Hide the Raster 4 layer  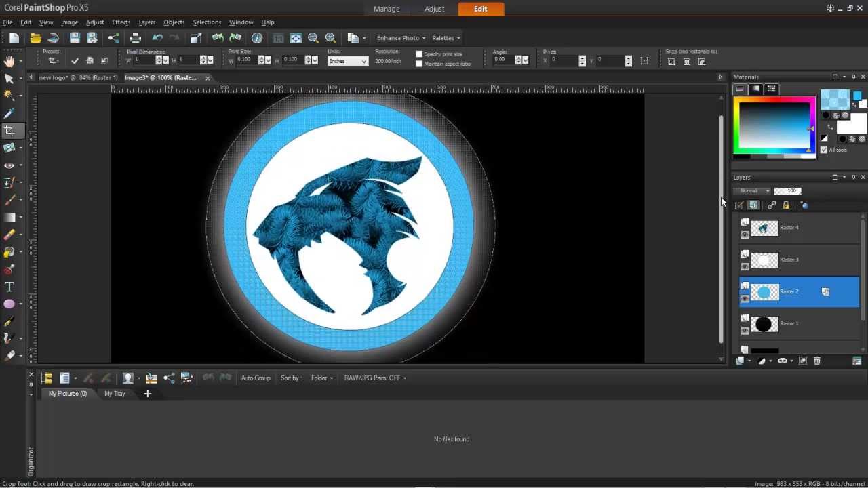click(745, 235)
